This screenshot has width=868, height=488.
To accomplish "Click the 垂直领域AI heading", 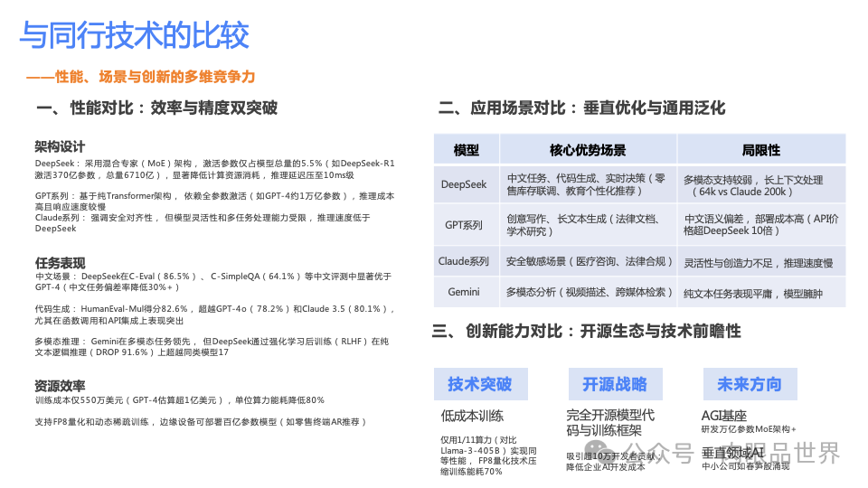I will (x=733, y=453).
